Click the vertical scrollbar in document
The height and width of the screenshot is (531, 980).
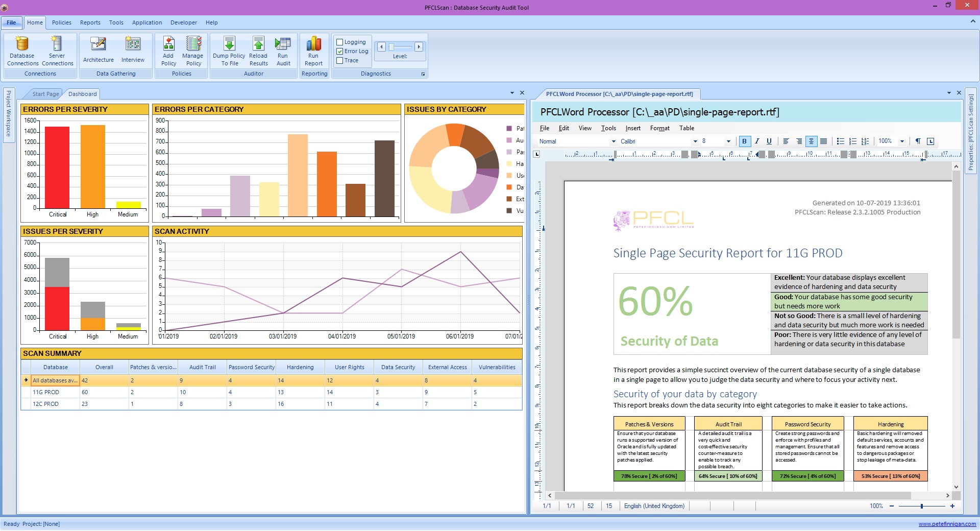click(956, 254)
